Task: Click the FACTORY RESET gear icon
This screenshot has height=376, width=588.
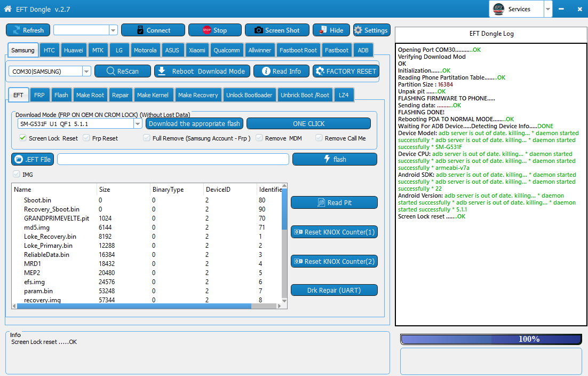Action: pos(320,71)
